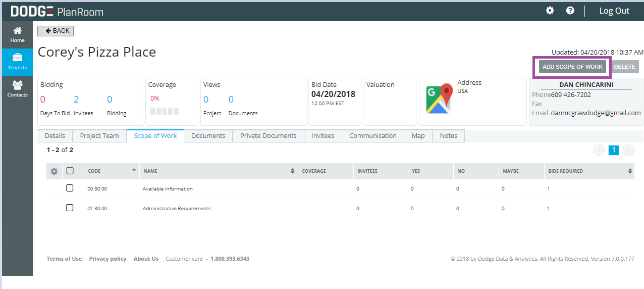
Task: Go to previous page arrow
Action: (599, 150)
